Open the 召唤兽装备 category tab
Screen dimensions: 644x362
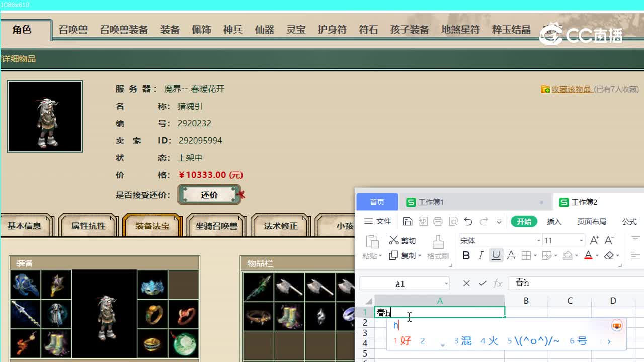pos(124,30)
